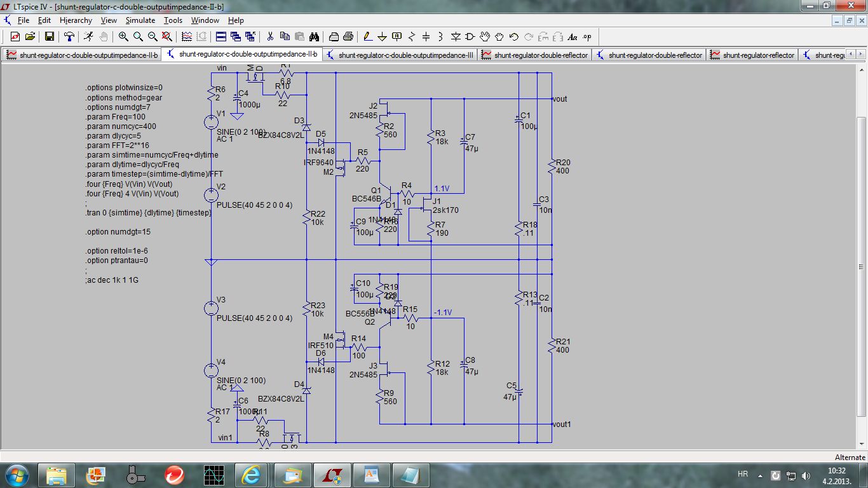This screenshot has height=488, width=868.
Task: Click the New Schematic toolbar icon
Action: tap(15, 36)
